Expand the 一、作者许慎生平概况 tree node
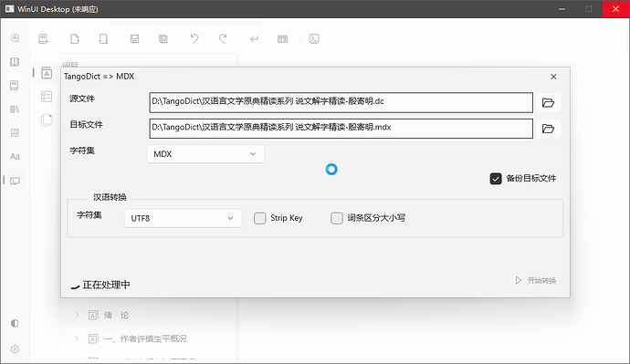The image size is (630, 364). tap(77, 338)
